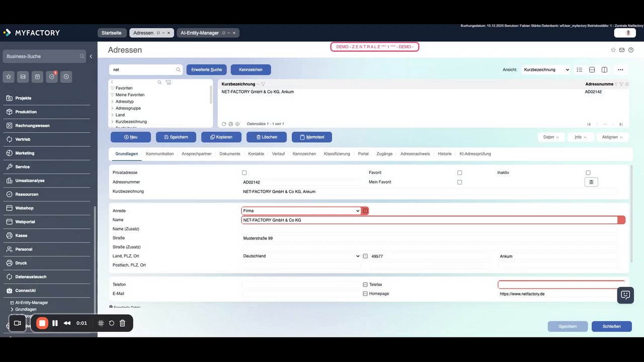Click the print icon below the results list
644x362 pixels.
coord(230,124)
